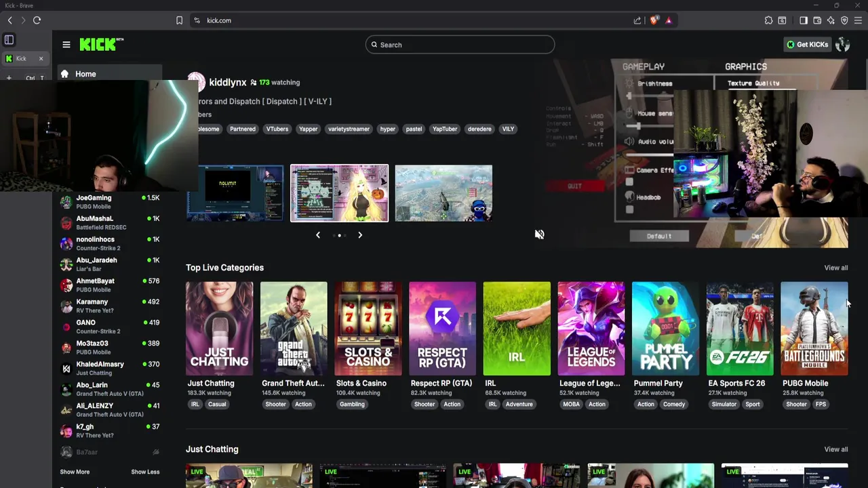Image resolution: width=868 pixels, height=488 pixels.
Task: Open Mo3taz03 channel in sidebar
Action: pyautogui.click(x=110, y=347)
